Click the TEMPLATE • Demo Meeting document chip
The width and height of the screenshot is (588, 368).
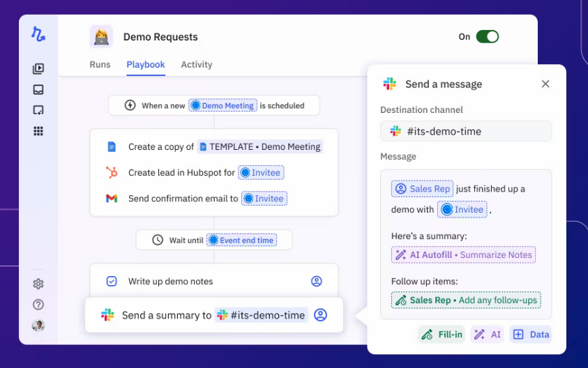[260, 146]
